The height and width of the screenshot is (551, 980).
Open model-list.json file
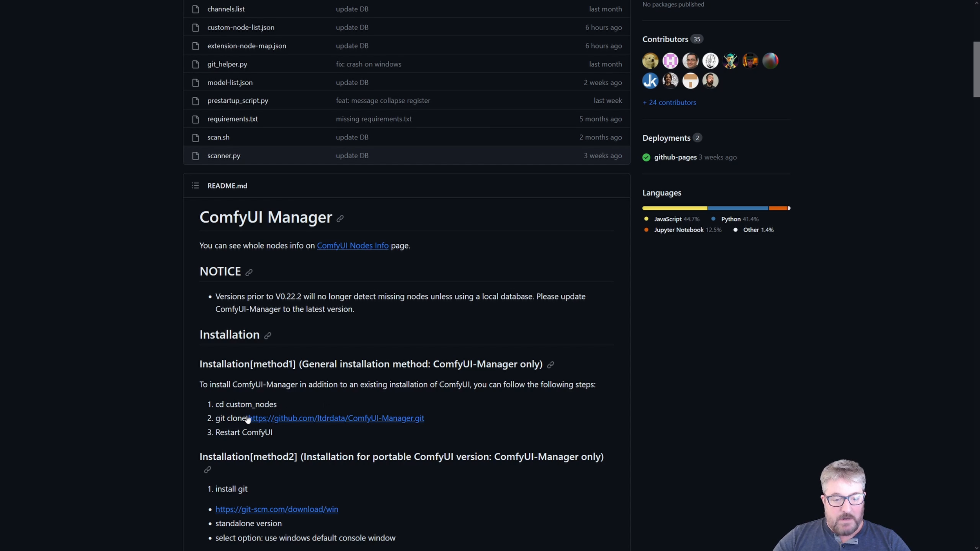[x=230, y=83]
